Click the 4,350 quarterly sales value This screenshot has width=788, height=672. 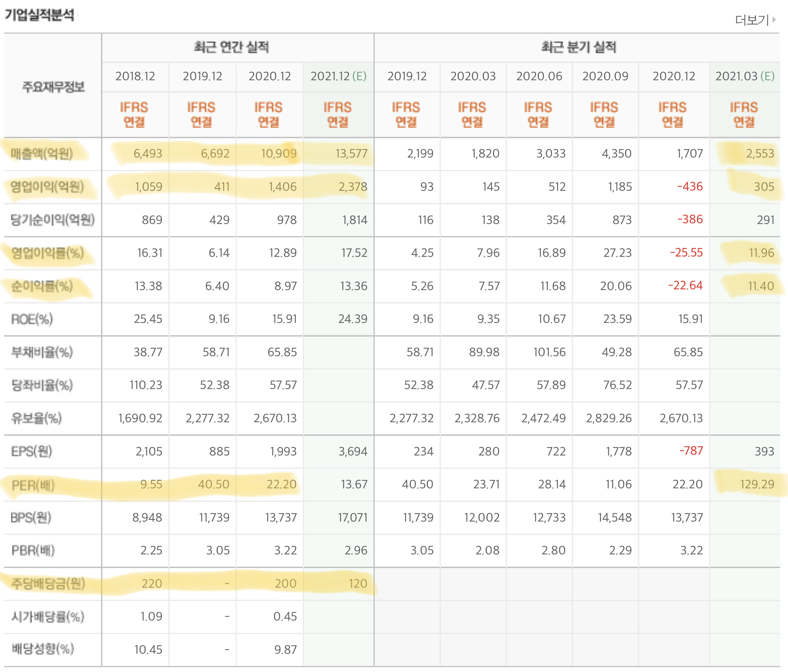[616, 154]
